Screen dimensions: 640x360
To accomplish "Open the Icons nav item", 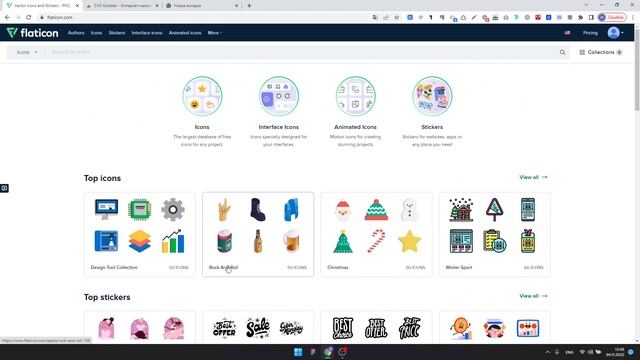I will click(x=96, y=33).
